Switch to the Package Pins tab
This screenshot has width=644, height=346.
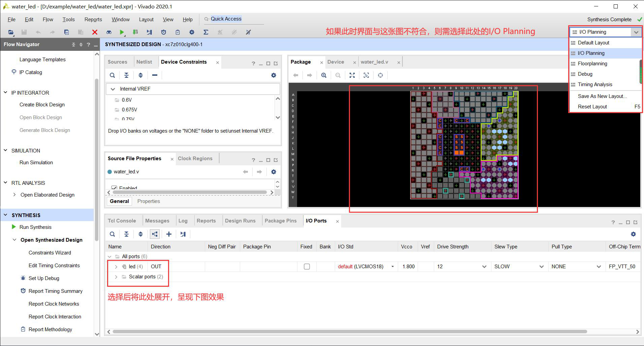pyautogui.click(x=281, y=221)
